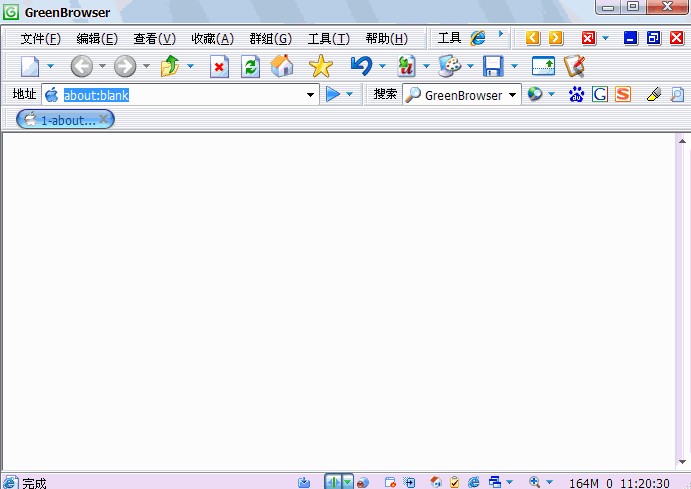The width and height of the screenshot is (691, 489).
Task: Open the 文件(F) menu
Action: tap(40, 39)
